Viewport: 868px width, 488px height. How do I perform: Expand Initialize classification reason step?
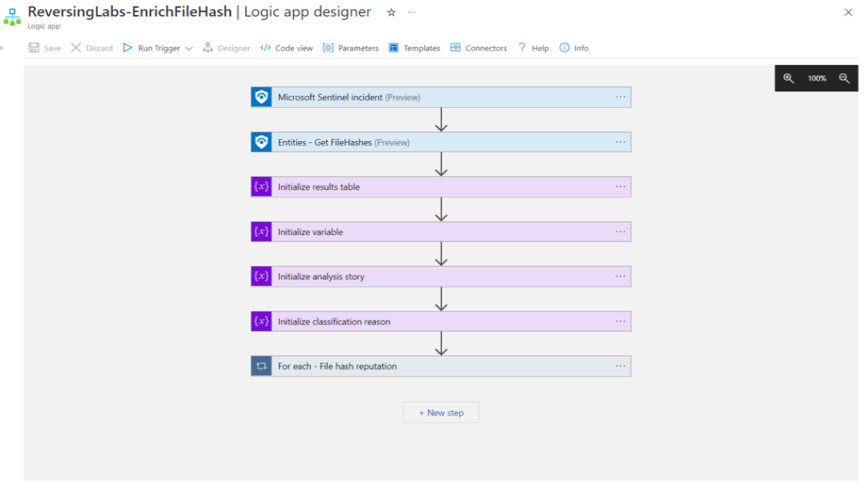pos(441,321)
